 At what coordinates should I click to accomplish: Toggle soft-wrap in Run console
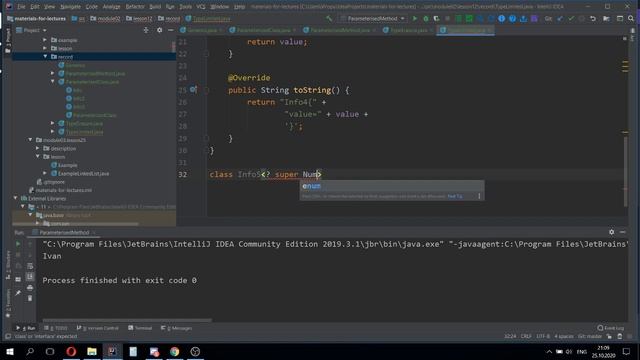coord(30,266)
